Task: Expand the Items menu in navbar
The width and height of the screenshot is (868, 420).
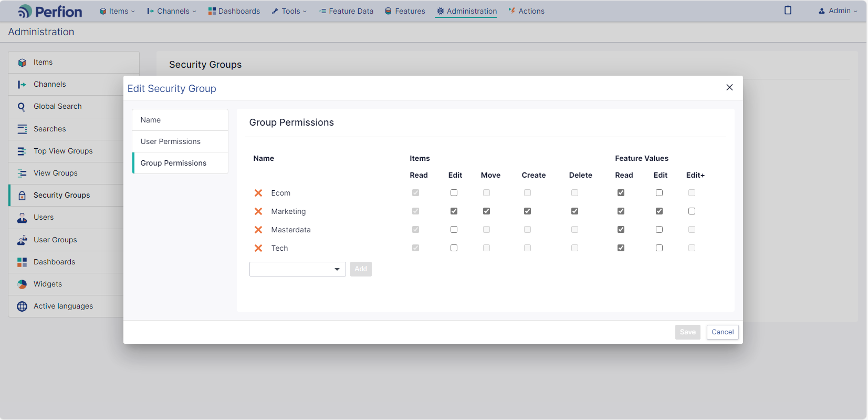Action: point(117,11)
